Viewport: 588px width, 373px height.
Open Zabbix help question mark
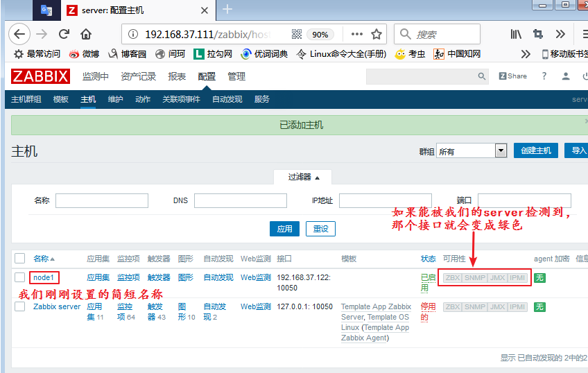click(x=544, y=76)
